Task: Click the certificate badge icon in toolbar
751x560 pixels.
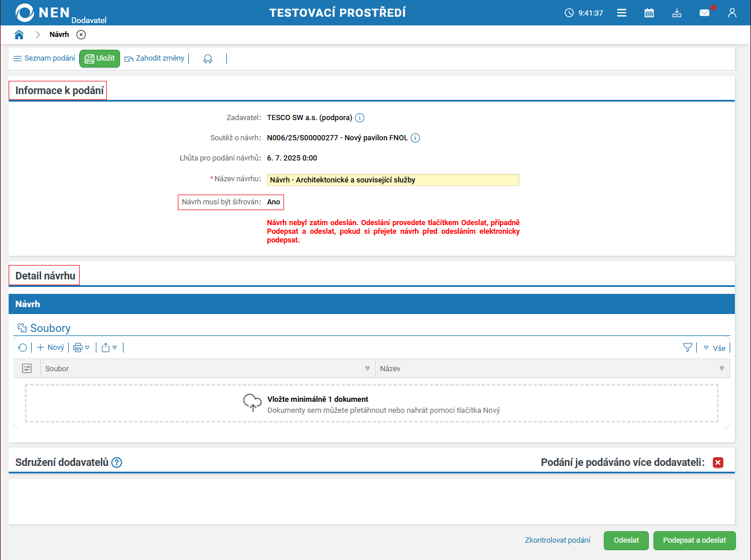Action: click(x=208, y=58)
